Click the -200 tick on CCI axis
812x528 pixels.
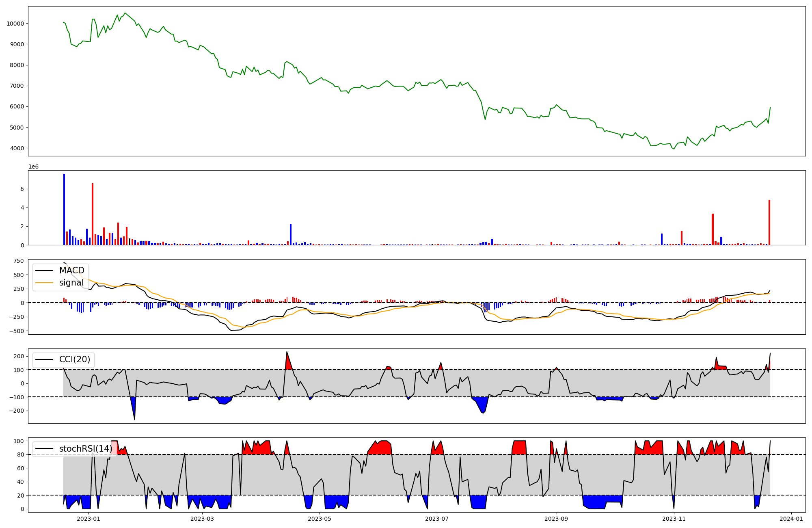point(17,411)
